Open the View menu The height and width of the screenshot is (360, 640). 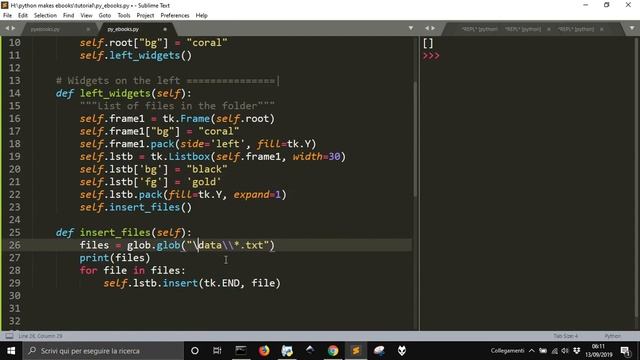[86, 16]
